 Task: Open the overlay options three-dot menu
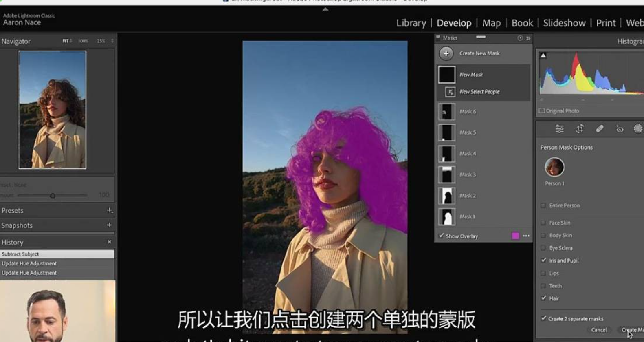(x=526, y=236)
